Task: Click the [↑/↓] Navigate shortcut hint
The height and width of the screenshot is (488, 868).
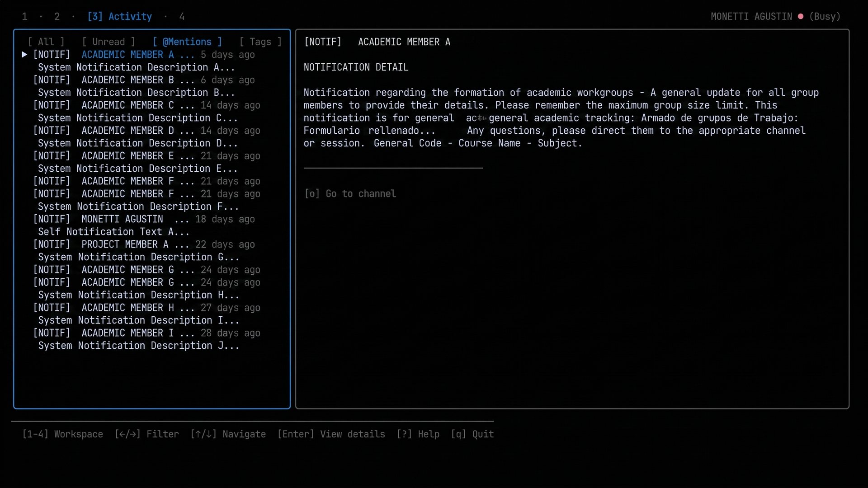Action: tap(228, 434)
